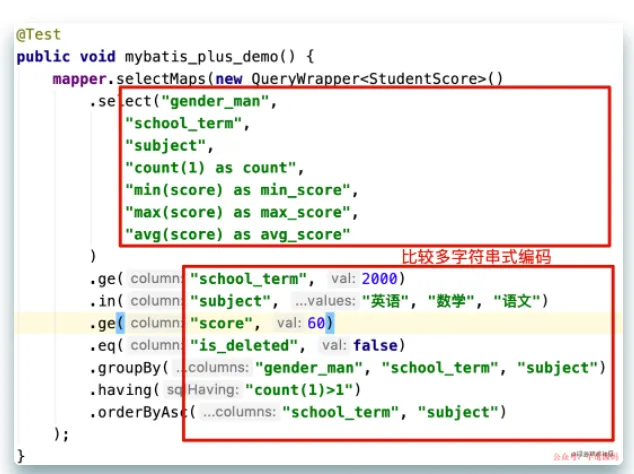Click the @Test annotation
The width and height of the screenshot is (634, 474).
click(38, 34)
